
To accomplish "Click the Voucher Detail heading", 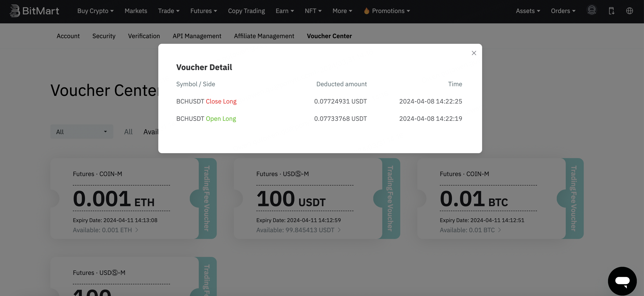I will pos(204,67).
